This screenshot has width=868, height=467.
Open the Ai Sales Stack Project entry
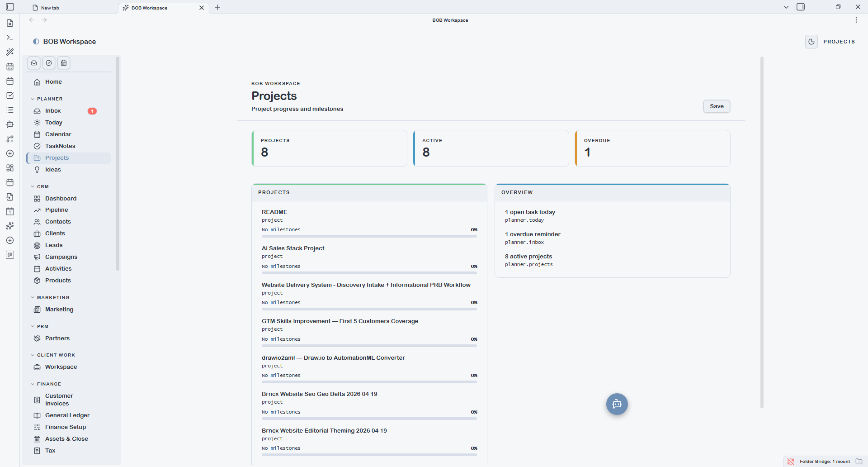(x=293, y=248)
